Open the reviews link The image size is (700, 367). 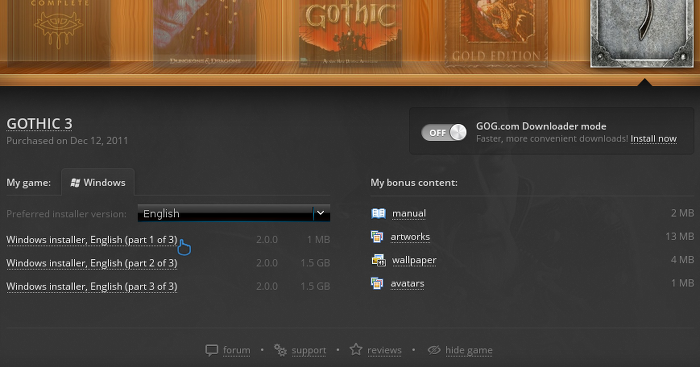point(384,350)
